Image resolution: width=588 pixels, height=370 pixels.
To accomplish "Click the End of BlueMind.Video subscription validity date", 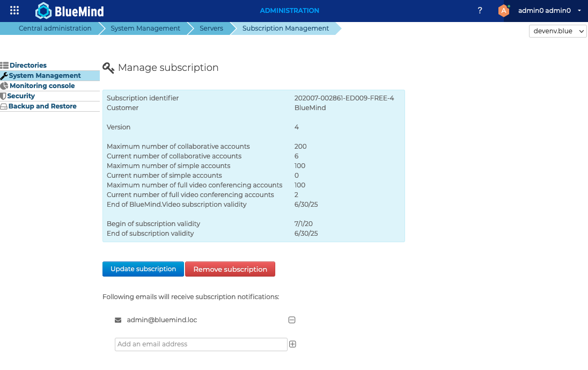I will (x=306, y=205).
